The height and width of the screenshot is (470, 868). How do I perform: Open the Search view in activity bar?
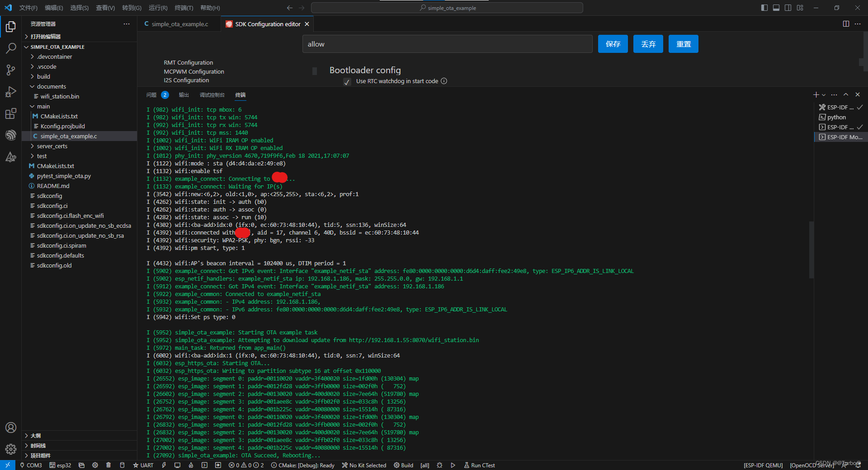[x=11, y=48]
